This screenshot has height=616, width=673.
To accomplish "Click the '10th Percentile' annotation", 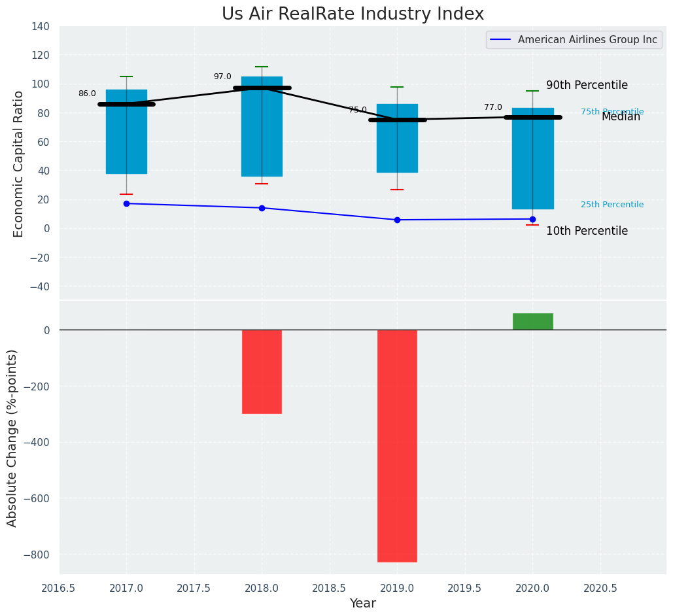I will point(587,231).
